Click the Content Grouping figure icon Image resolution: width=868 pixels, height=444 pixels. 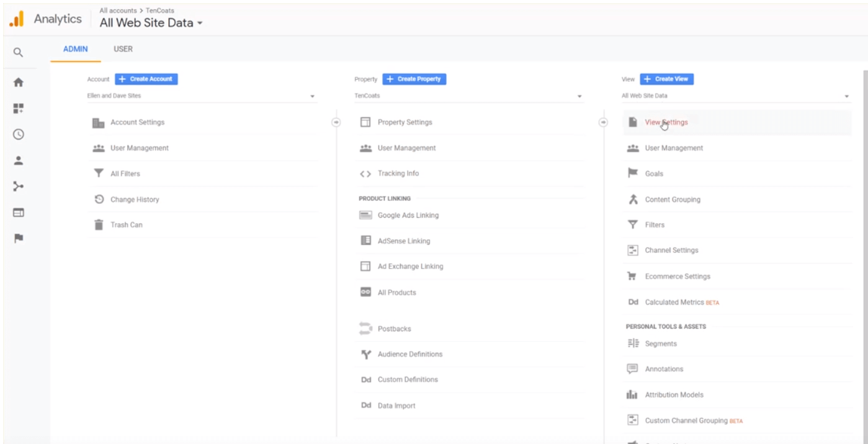coord(633,199)
